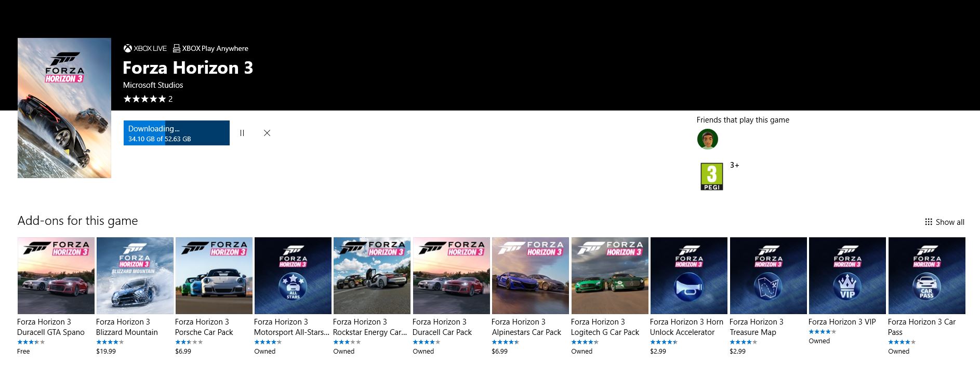Click the $6.99 price under Alpinestars Car Pack
This screenshot has height=378, width=980.
pos(500,352)
